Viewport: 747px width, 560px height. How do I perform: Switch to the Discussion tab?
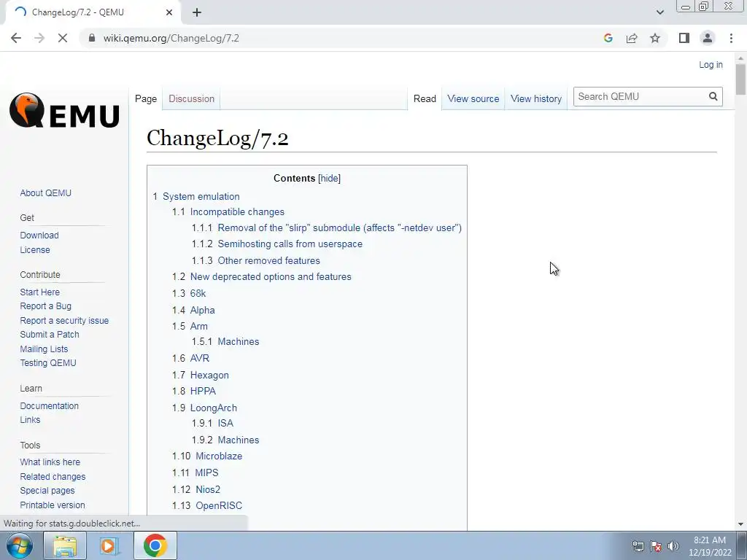tap(192, 98)
